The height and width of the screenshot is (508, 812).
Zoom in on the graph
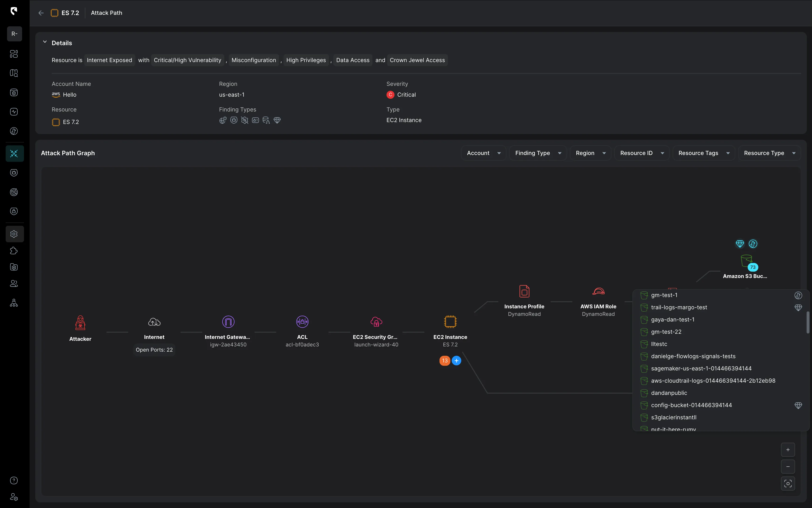[x=788, y=449]
